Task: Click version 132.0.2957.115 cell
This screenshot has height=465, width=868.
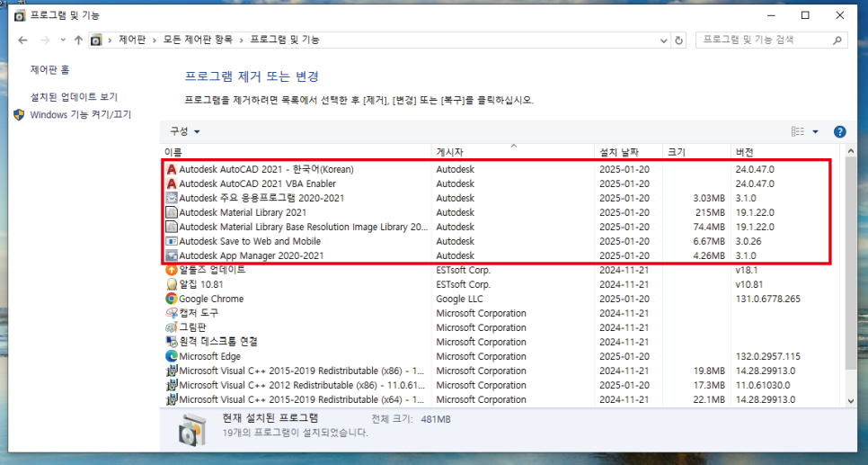Action: pos(767,356)
